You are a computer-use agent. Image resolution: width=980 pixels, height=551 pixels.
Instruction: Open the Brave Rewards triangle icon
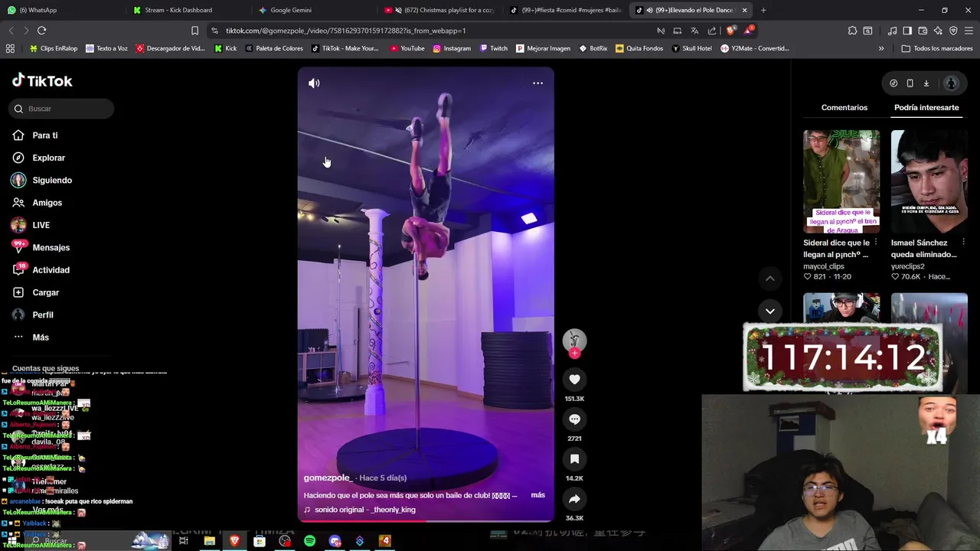point(750,31)
